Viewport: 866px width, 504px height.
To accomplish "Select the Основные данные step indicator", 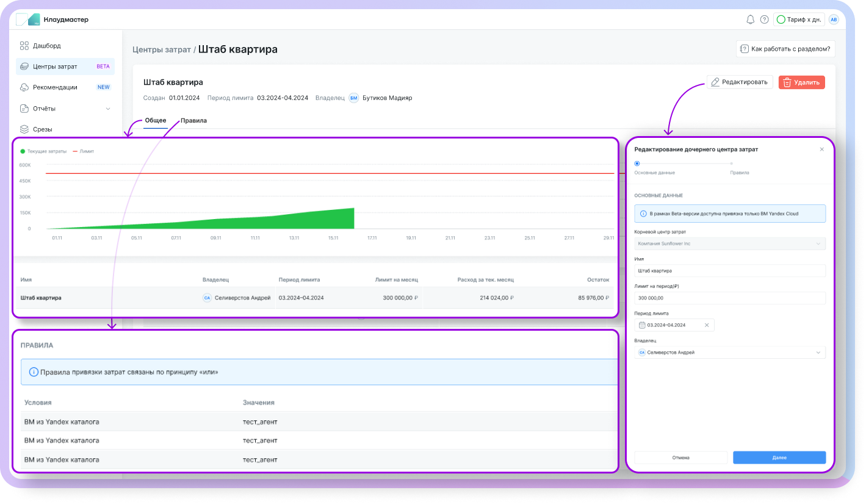I will 637,164.
